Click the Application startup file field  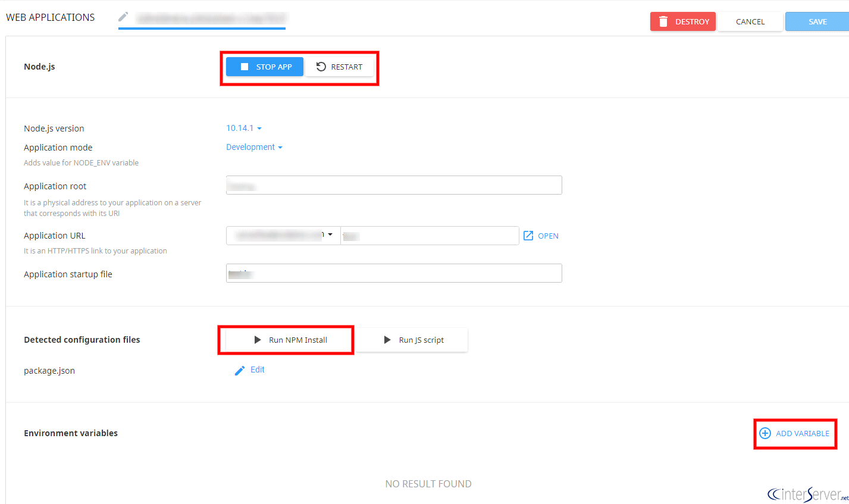[394, 273]
